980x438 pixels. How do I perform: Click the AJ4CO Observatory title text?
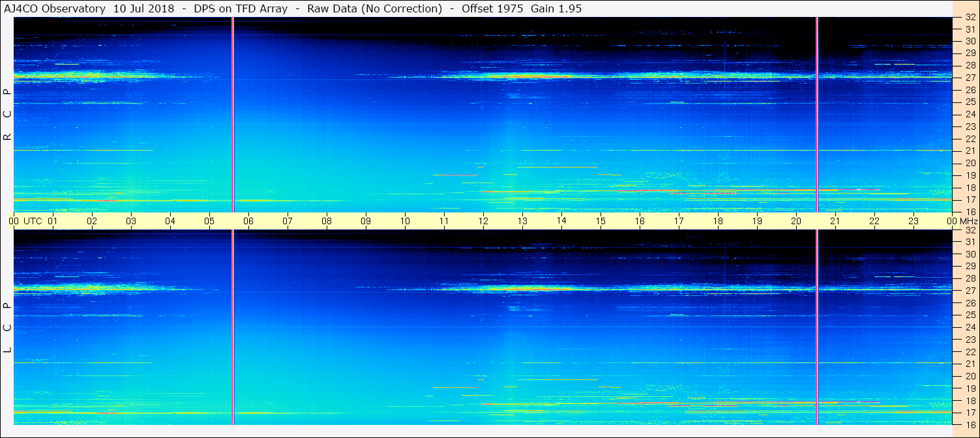[55, 8]
